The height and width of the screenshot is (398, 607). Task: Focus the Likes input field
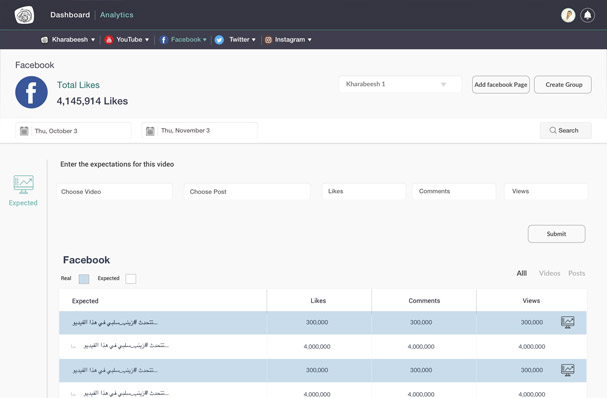pos(364,191)
